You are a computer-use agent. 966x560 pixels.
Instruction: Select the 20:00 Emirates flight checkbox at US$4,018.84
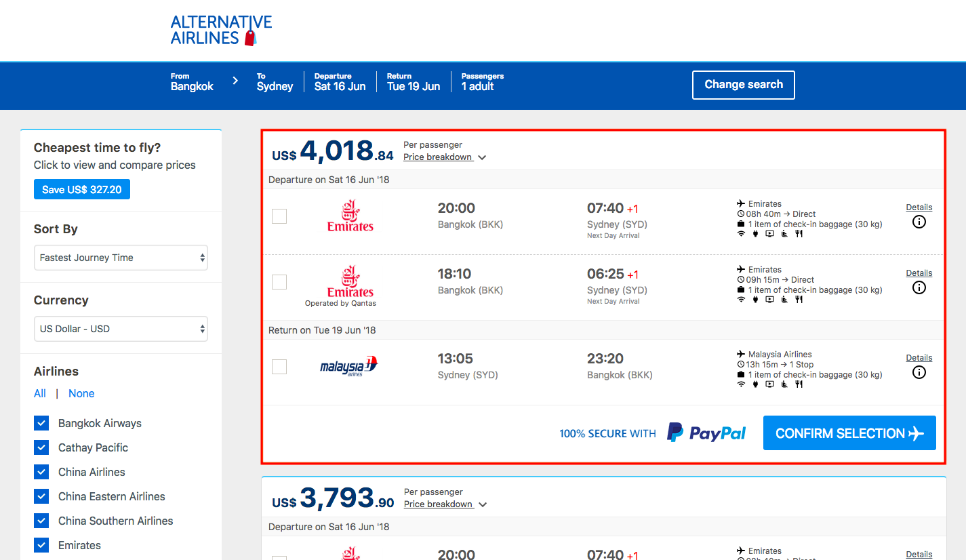point(279,216)
